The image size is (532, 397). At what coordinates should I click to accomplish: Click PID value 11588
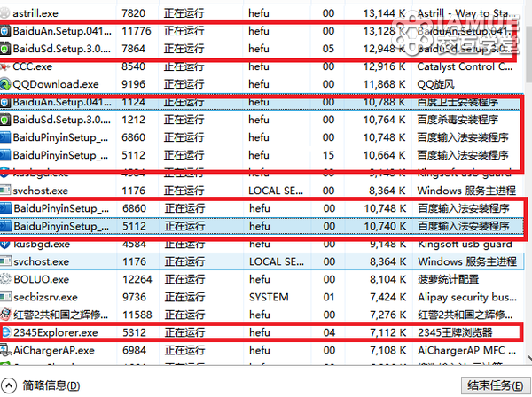(137, 315)
